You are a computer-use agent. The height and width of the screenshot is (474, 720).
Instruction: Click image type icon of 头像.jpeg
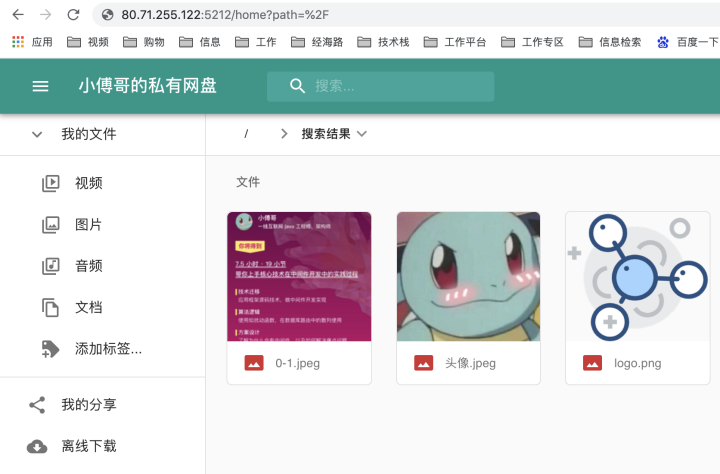tap(423, 363)
